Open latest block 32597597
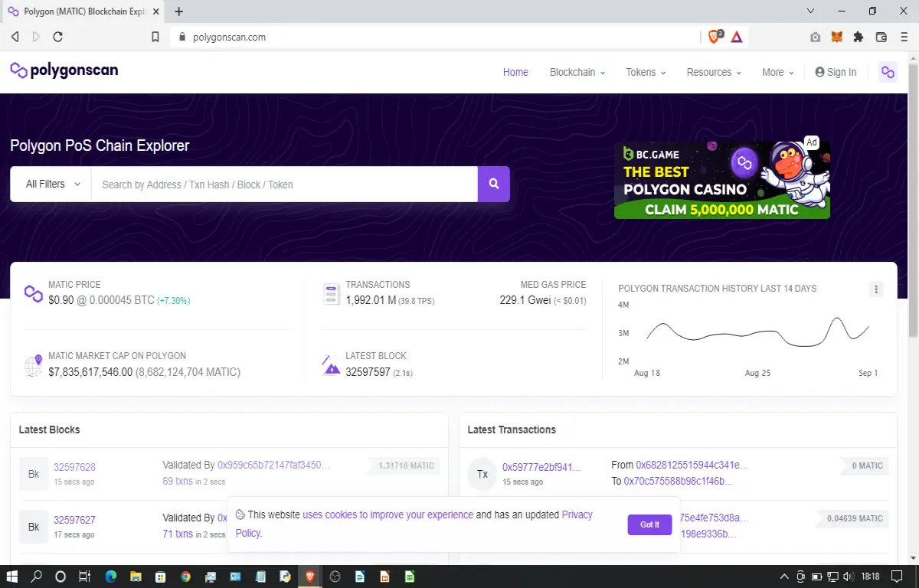 [x=368, y=372]
